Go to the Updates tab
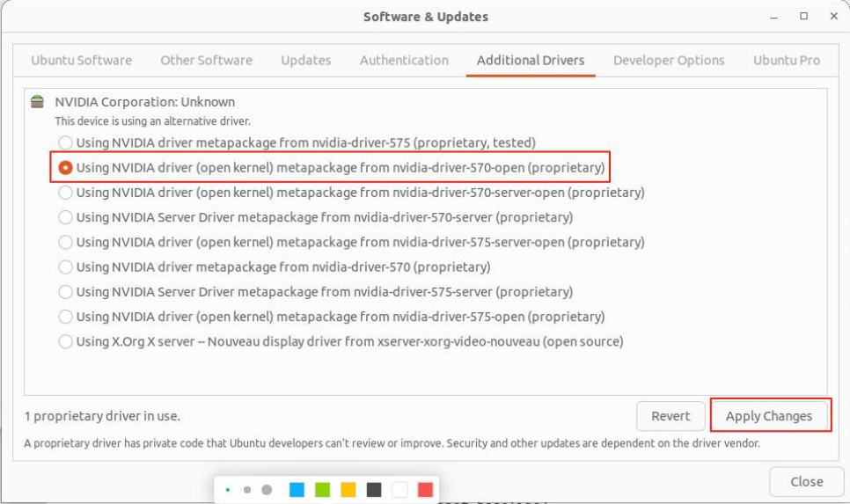 click(305, 60)
